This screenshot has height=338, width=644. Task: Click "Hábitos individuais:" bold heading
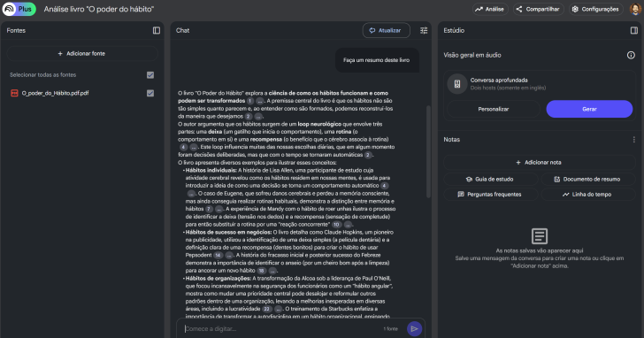click(211, 171)
